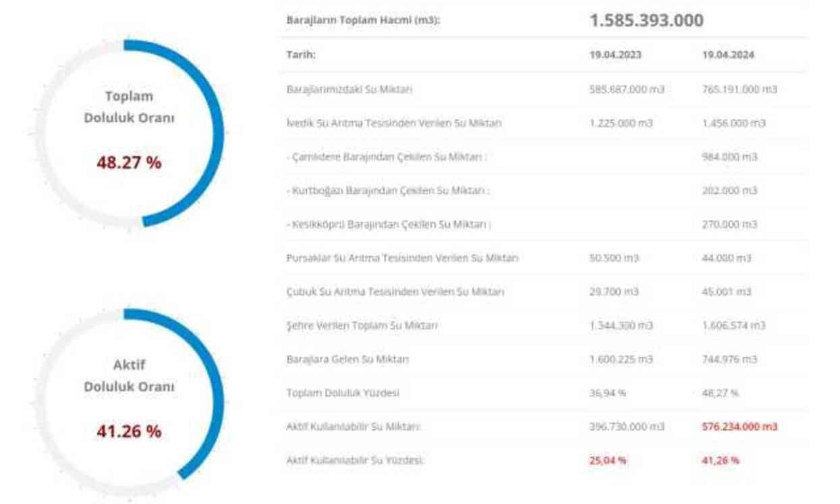Click the Barajların Toplam Hacmi (m3) heading
The width and height of the screenshot is (840, 504).
coord(363,20)
